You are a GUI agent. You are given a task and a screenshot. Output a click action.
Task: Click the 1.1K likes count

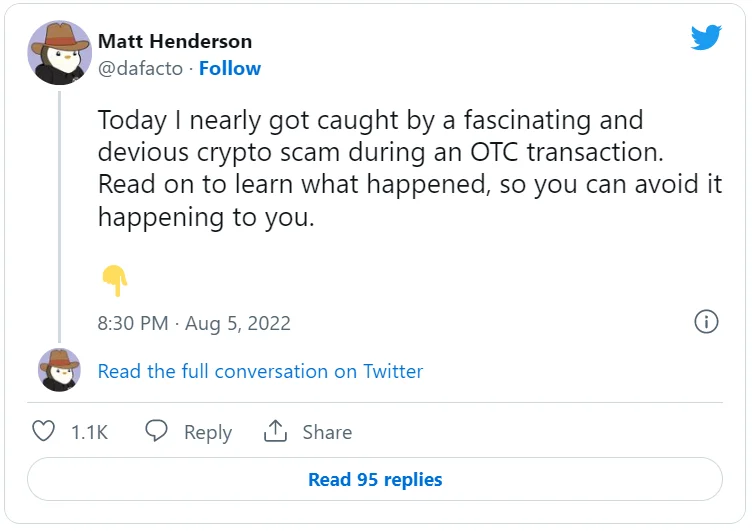(x=89, y=432)
